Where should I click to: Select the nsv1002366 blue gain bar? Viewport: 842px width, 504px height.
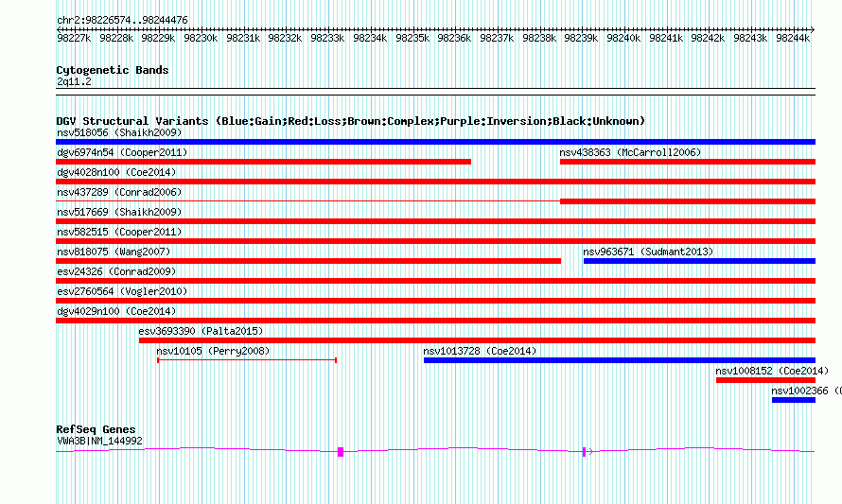(794, 400)
